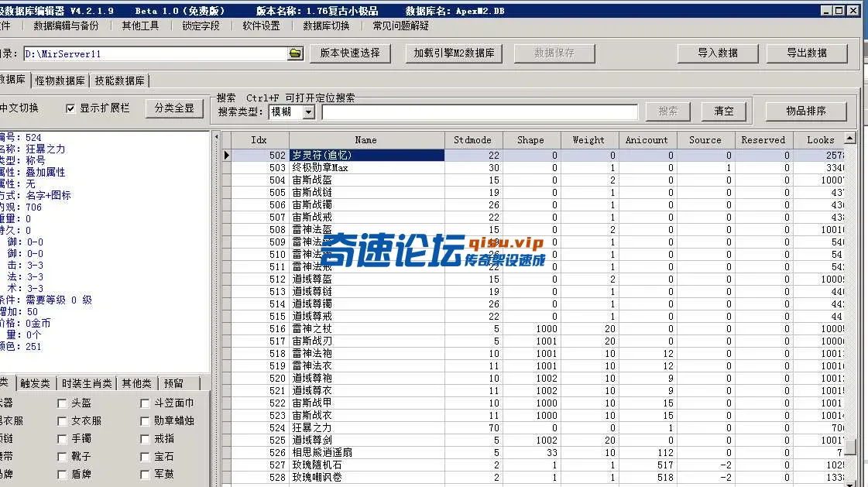Image resolution: width=868 pixels, height=487 pixels.
Task: Click the row pointer arrow of row 502
Action: [226, 156]
